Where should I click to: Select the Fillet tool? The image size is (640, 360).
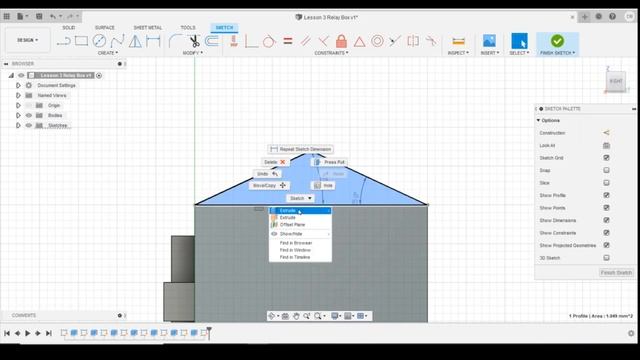(x=176, y=41)
